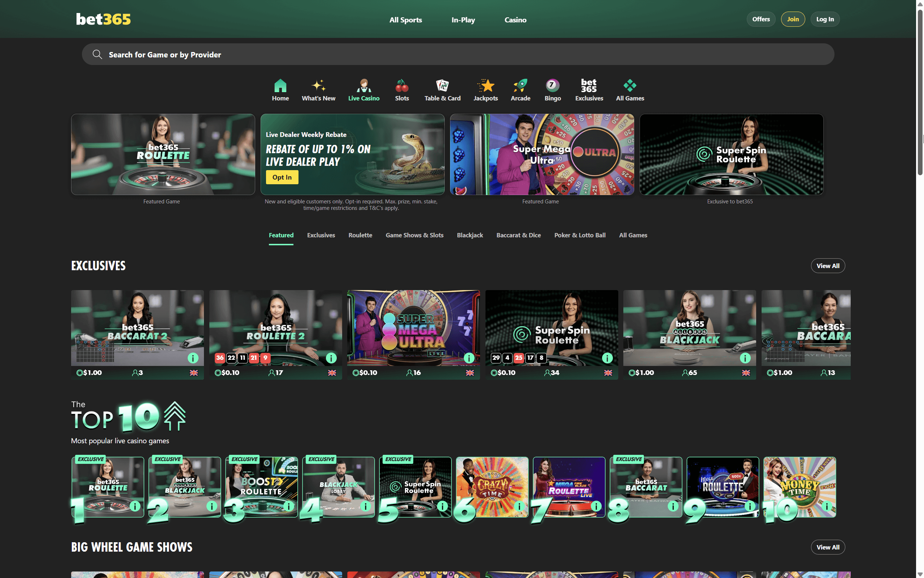Click the Home category icon
The width and height of the screenshot is (924, 578).
(280, 86)
